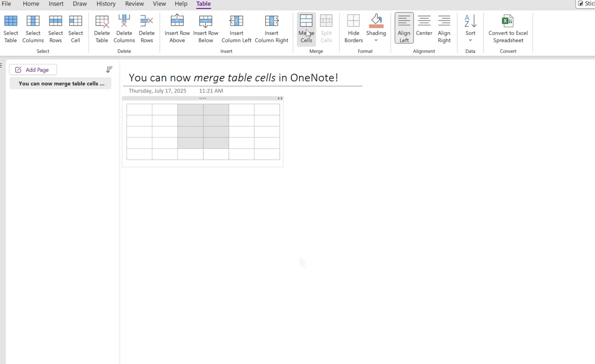Click the Add Page button
The height and width of the screenshot is (364, 595).
pyautogui.click(x=33, y=70)
